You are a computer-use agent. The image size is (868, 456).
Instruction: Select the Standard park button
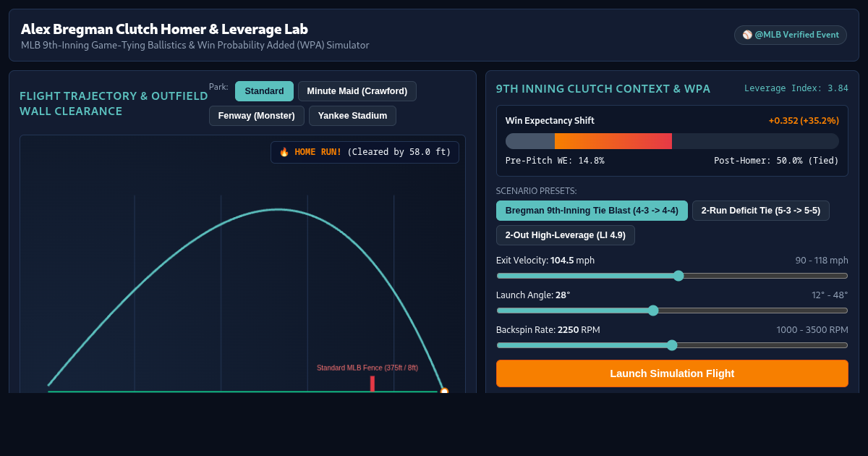(x=264, y=91)
